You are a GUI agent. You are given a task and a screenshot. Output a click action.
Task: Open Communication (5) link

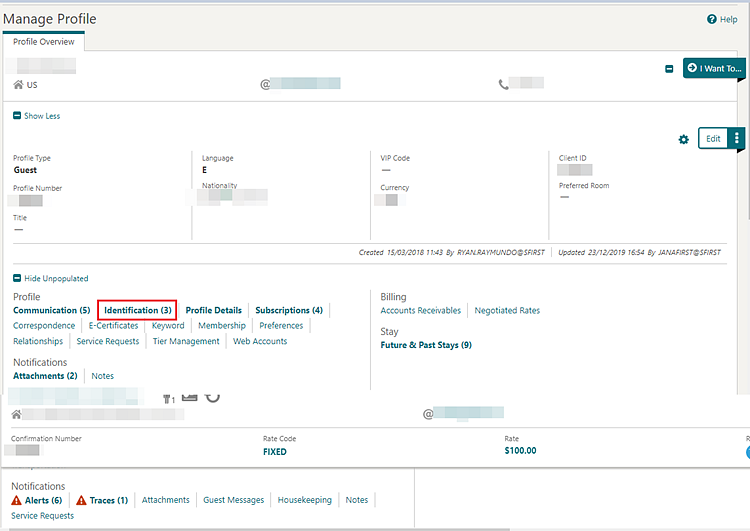point(52,310)
